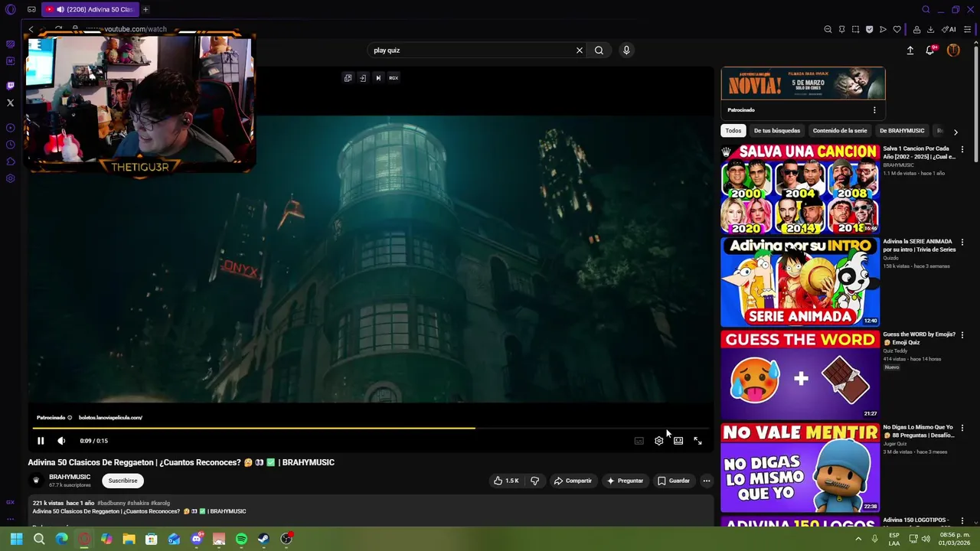Clear the search box text
This screenshot has height=551, width=980.
(x=580, y=51)
